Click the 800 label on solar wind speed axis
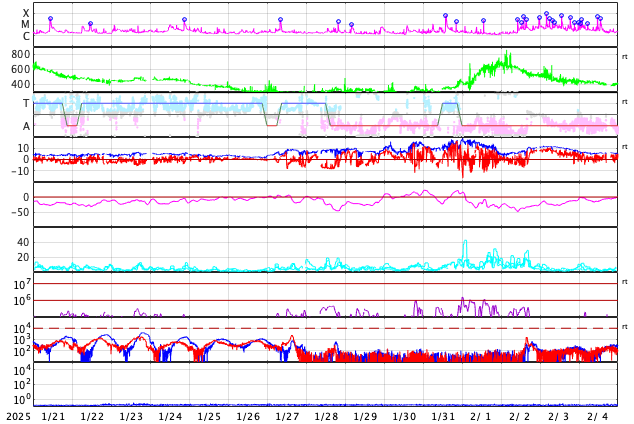634x424 pixels. pyautogui.click(x=20, y=54)
